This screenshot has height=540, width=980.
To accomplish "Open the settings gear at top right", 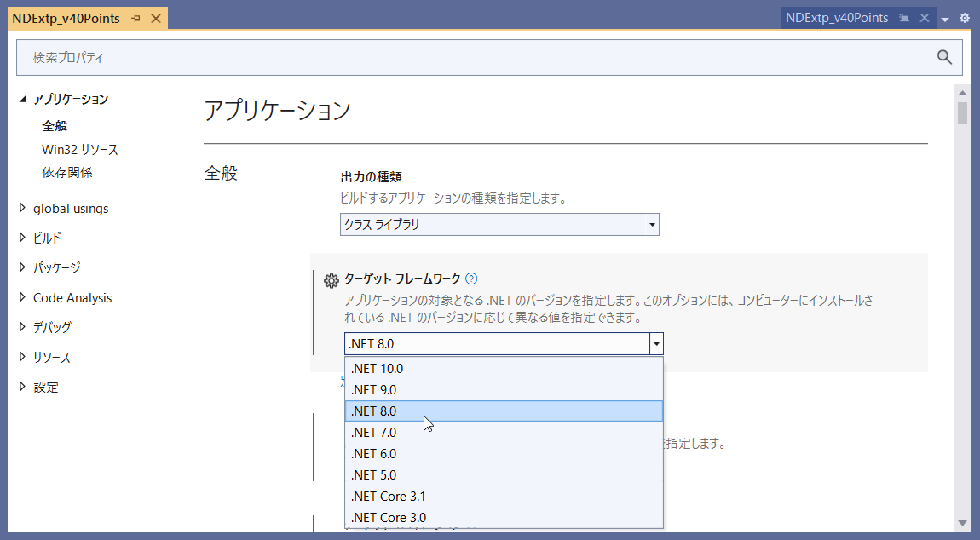I will (965, 18).
